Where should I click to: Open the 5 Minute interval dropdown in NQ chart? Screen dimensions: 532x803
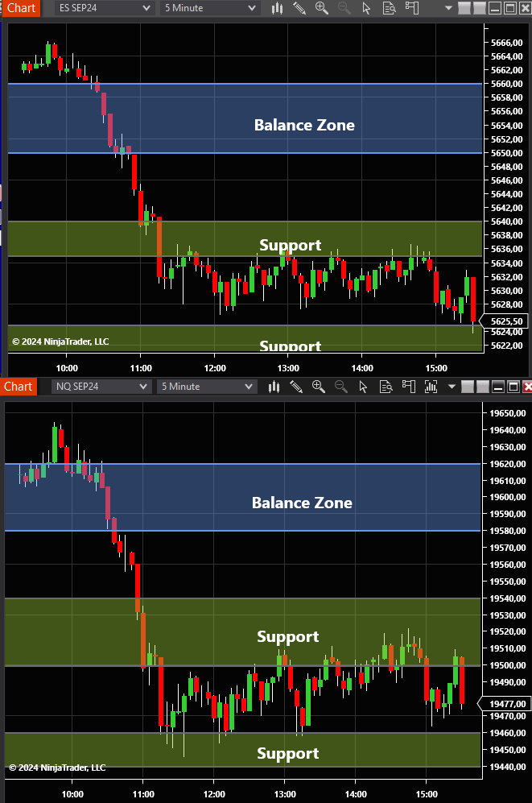(206, 387)
